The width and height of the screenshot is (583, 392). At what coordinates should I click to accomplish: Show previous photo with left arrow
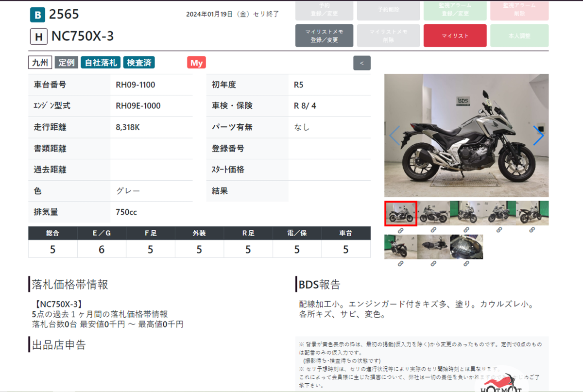pyautogui.click(x=394, y=136)
